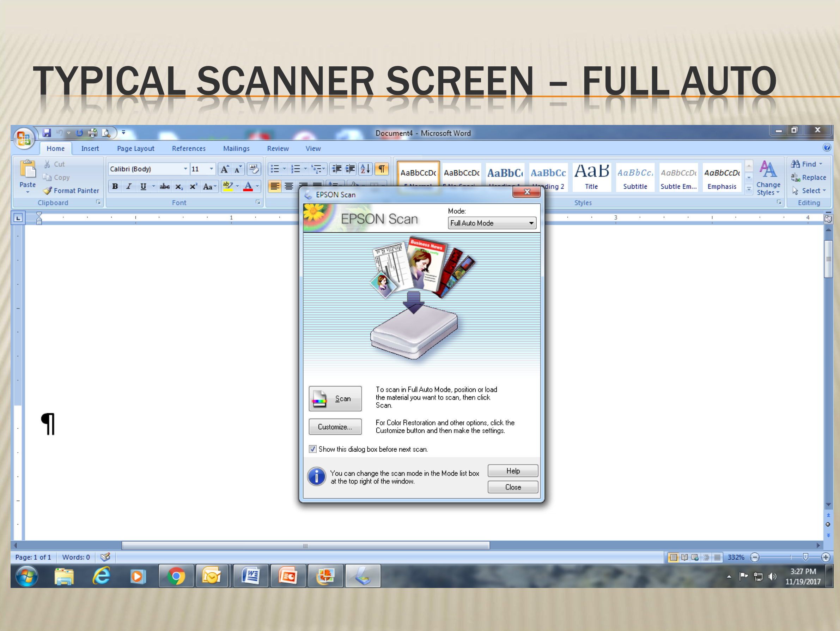
Task: Toggle Align Text Left
Action: [275, 186]
